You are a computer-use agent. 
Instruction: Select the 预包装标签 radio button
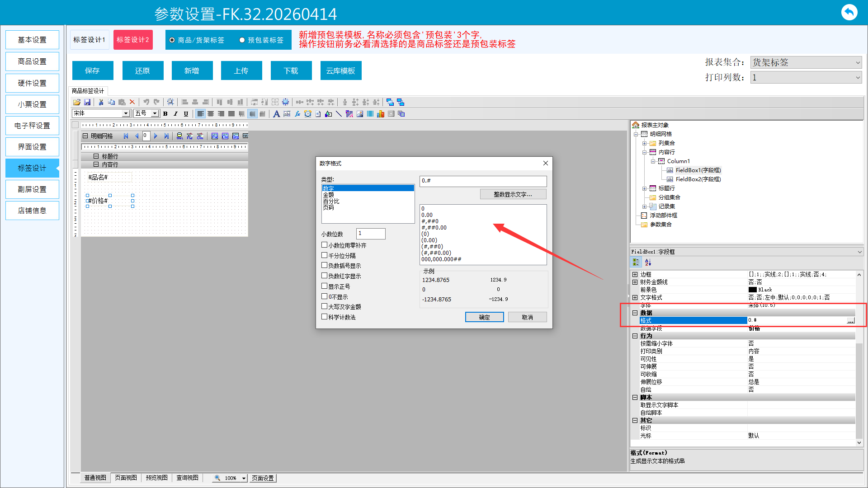click(242, 40)
